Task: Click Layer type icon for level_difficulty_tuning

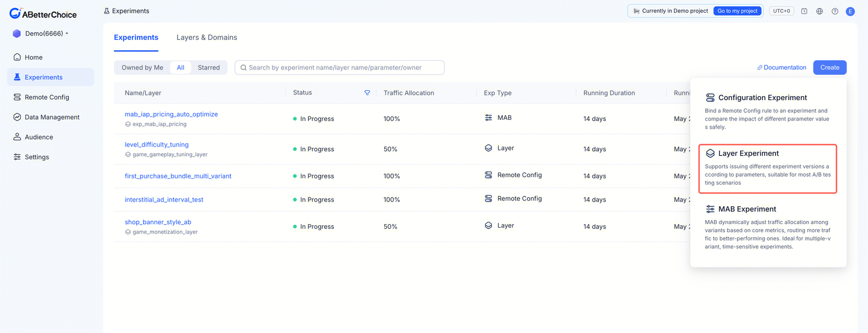Action: pos(488,148)
